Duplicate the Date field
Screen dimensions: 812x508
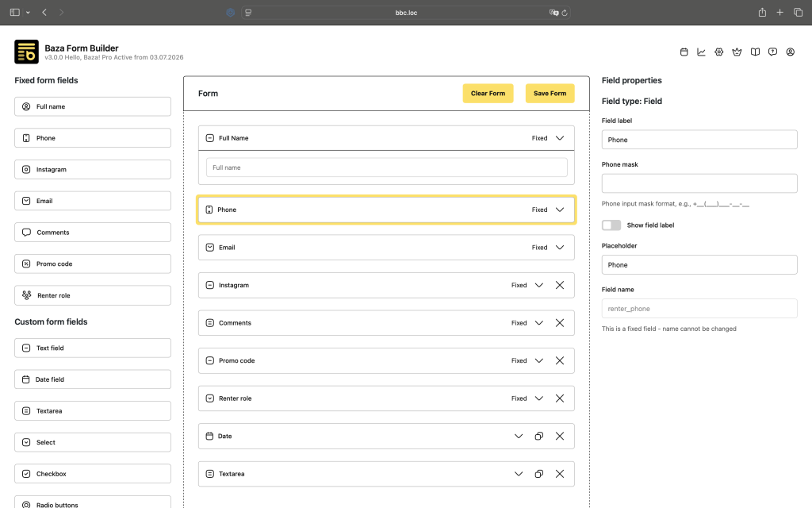(x=539, y=436)
